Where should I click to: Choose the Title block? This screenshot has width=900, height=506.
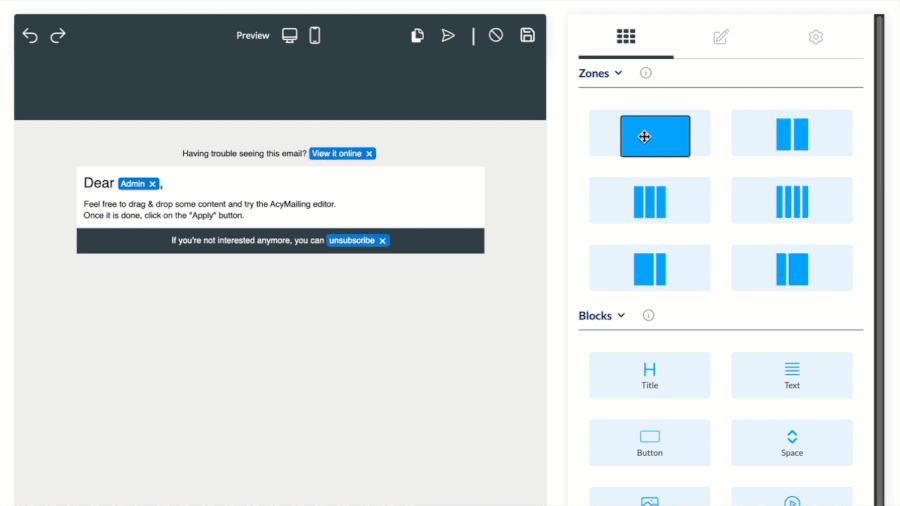tap(650, 375)
